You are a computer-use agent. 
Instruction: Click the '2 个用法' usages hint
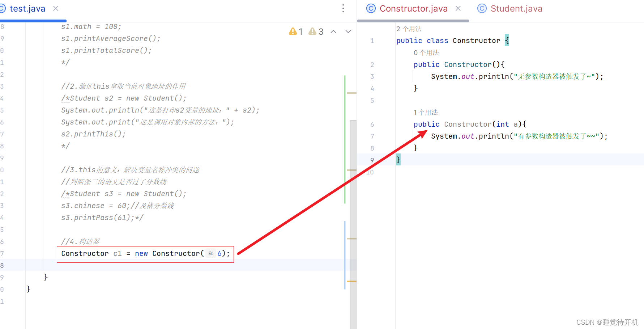pyautogui.click(x=409, y=29)
